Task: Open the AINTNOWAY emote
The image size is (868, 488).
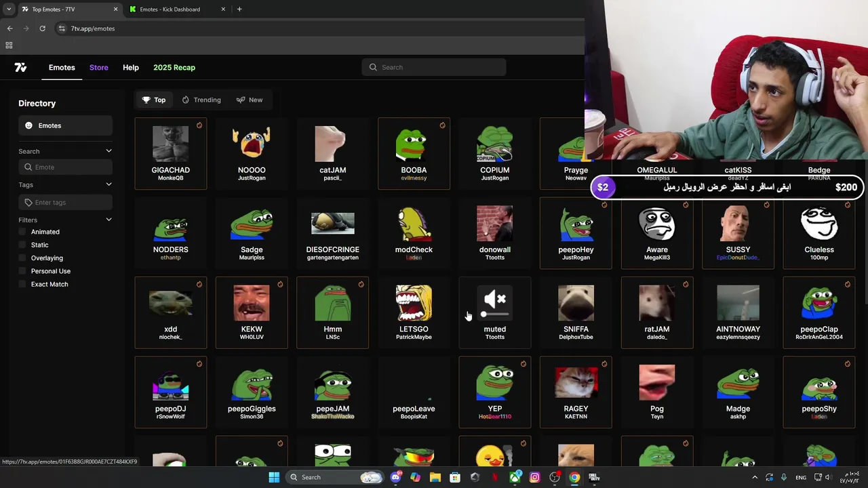Action: [738, 312]
